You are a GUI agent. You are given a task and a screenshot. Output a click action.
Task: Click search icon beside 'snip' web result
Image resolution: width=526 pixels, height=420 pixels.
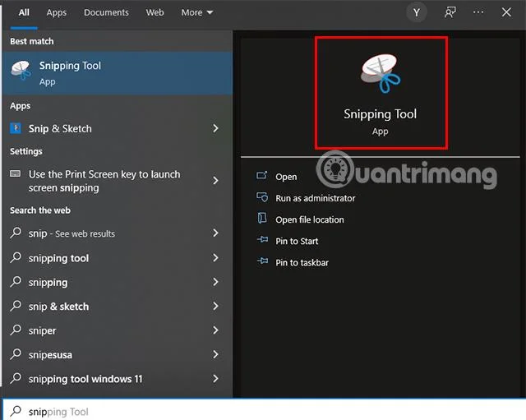[16, 233]
